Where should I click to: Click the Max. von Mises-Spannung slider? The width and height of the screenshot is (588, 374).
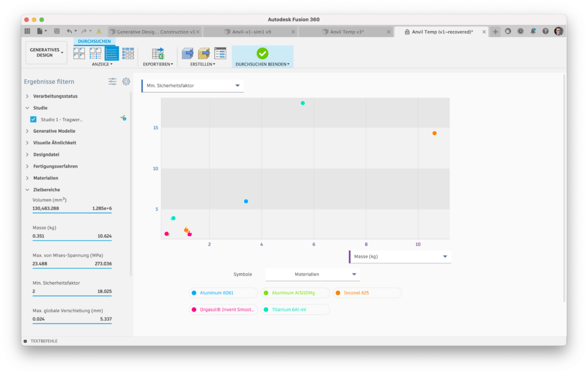click(72, 268)
